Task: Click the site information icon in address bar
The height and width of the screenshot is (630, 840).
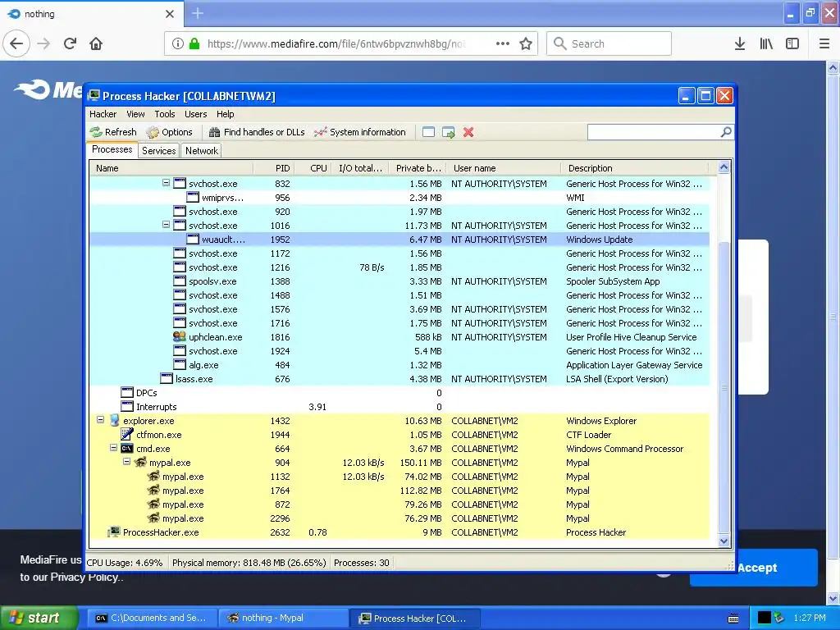Action: tap(178, 43)
